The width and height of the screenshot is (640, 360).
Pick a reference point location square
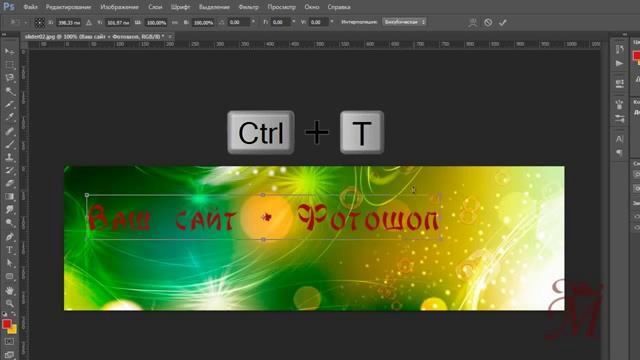coord(40,22)
